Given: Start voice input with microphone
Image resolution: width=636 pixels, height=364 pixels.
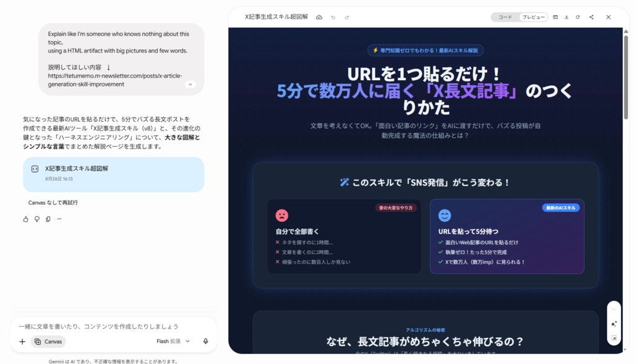Looking at the screenshot, I should [206, 341].
